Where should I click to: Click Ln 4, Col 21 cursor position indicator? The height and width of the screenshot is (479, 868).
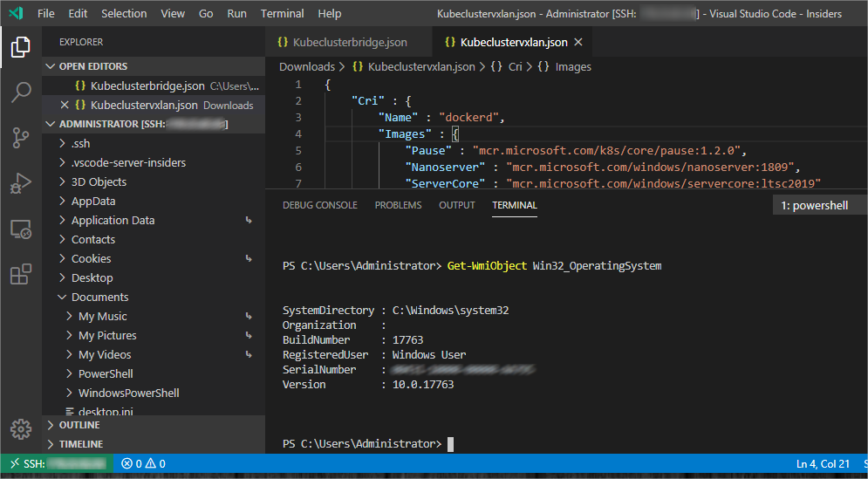tap(823, 464)
